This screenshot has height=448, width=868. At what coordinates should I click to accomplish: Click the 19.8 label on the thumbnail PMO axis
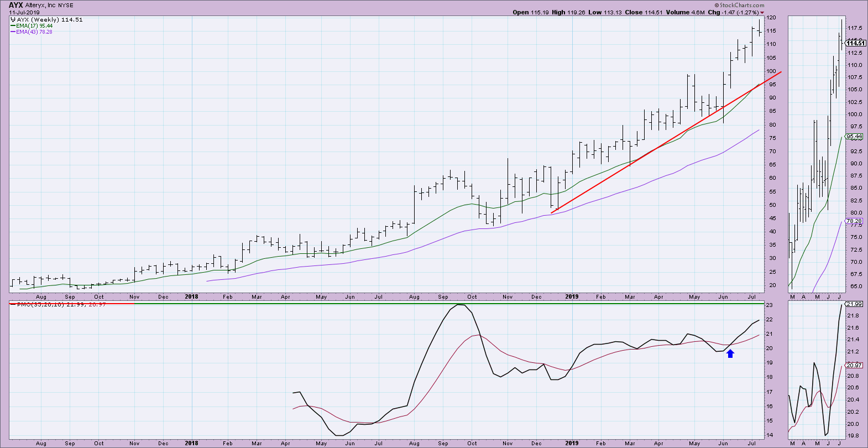(853, 436)
